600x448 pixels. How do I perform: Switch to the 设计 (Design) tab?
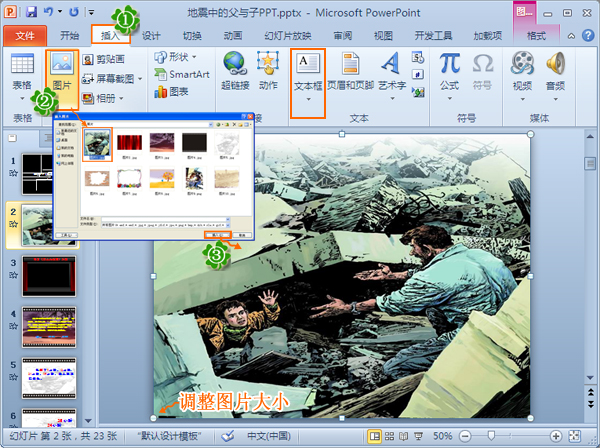151,36
